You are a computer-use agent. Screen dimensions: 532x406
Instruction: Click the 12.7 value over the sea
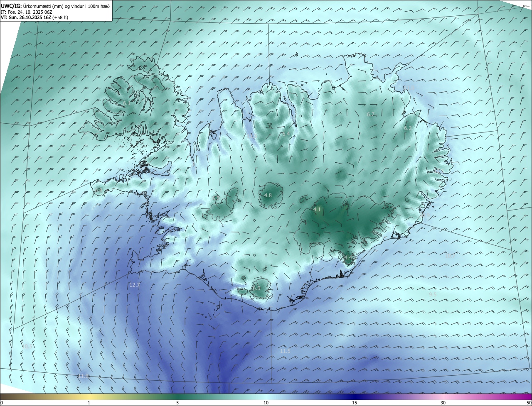[x=135, y=285]
